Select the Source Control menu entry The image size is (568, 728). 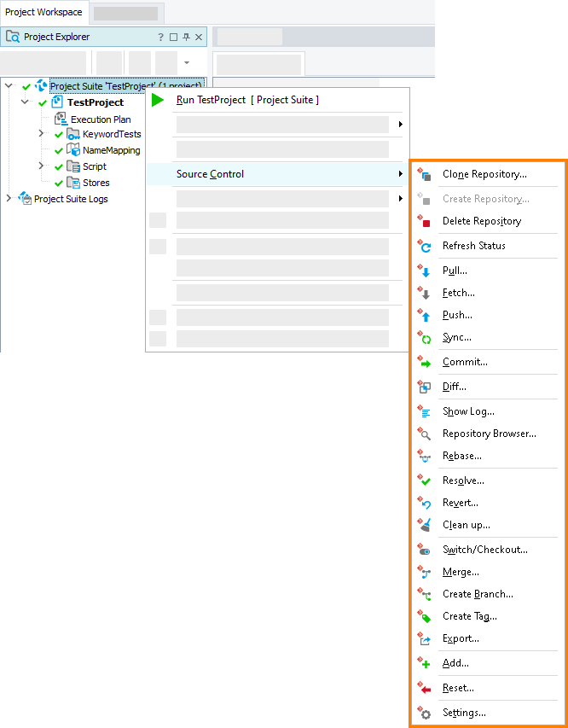pyautogui.click(x=277, y=174)
